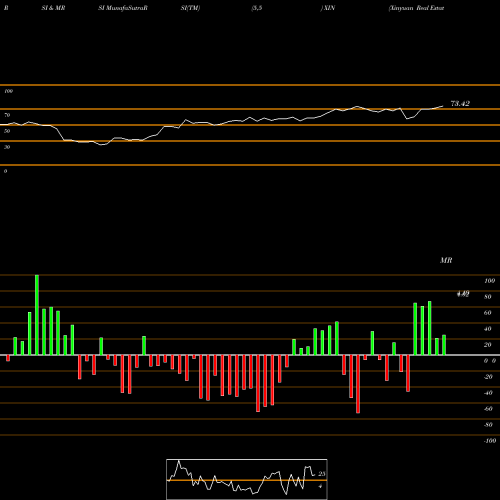Click the '-100' label on the MR axis
Viewport: 500px width, 500px height.
click(x=490, y=441)
